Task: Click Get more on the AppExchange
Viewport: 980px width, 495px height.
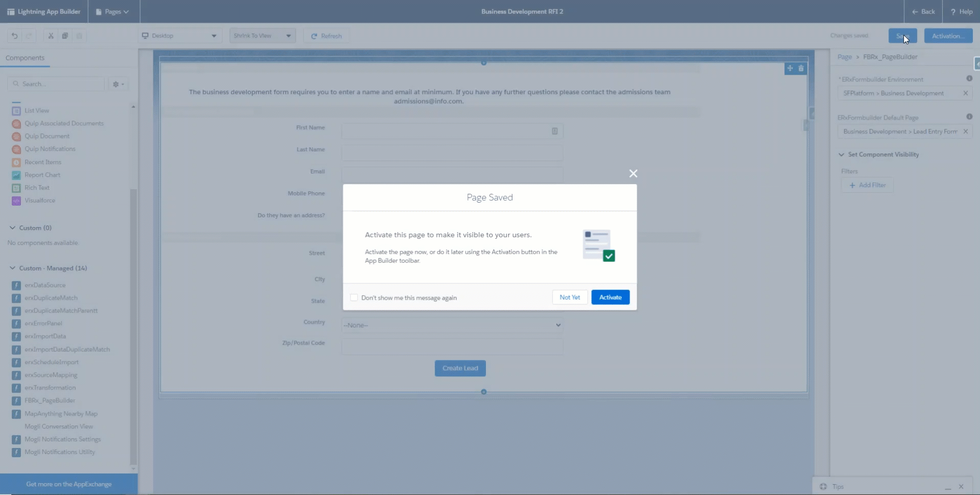Action: (69, 484)
